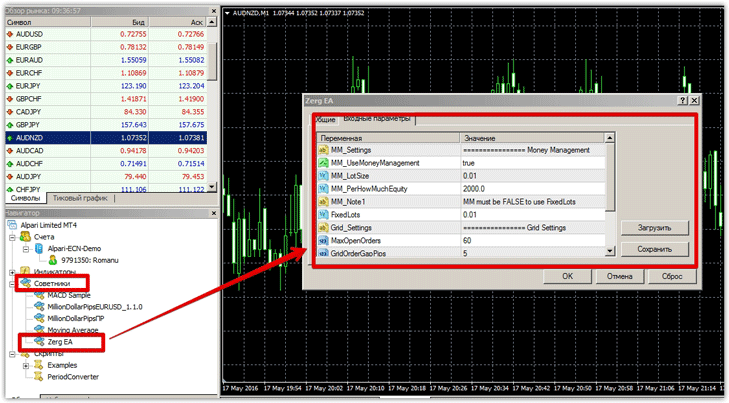
Task: Click the MM_UseMoneyManagement boolean parameter icon
Action: tap(323, 162)
